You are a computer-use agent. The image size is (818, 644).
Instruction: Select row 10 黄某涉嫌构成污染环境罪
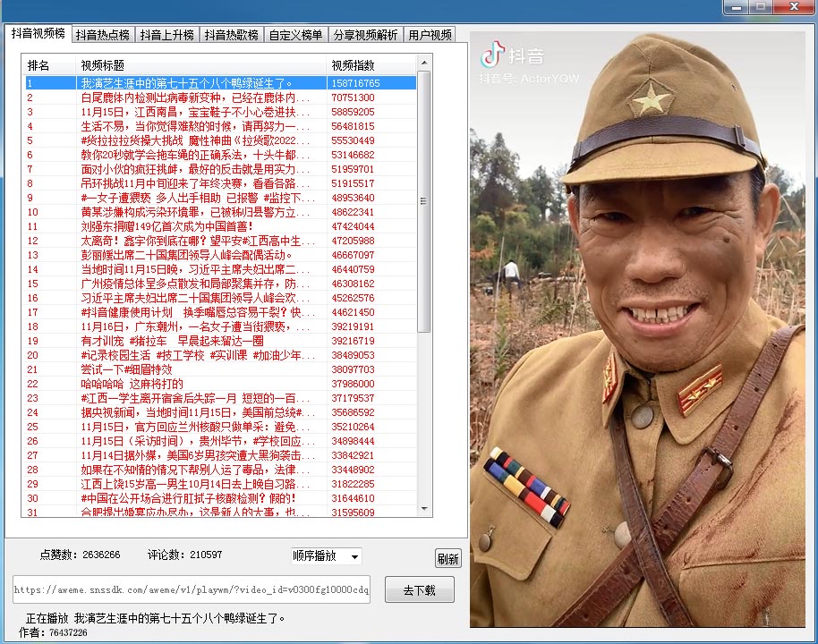[221, 212]
